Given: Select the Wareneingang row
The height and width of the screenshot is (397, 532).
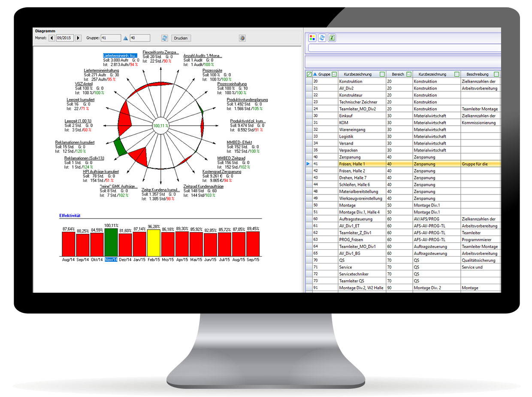Looking at the screenshot, I should click(403, 130).
